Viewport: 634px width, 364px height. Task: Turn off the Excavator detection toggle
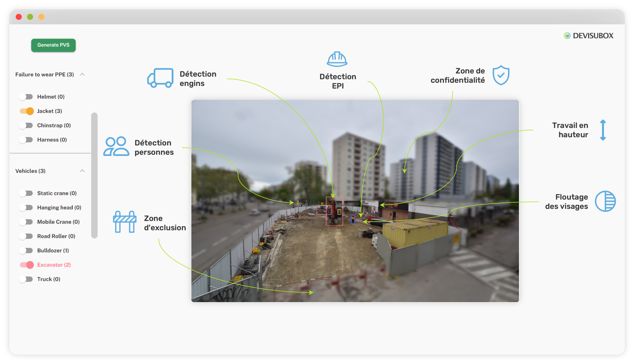pyautogui.click(x=26, y=265)
